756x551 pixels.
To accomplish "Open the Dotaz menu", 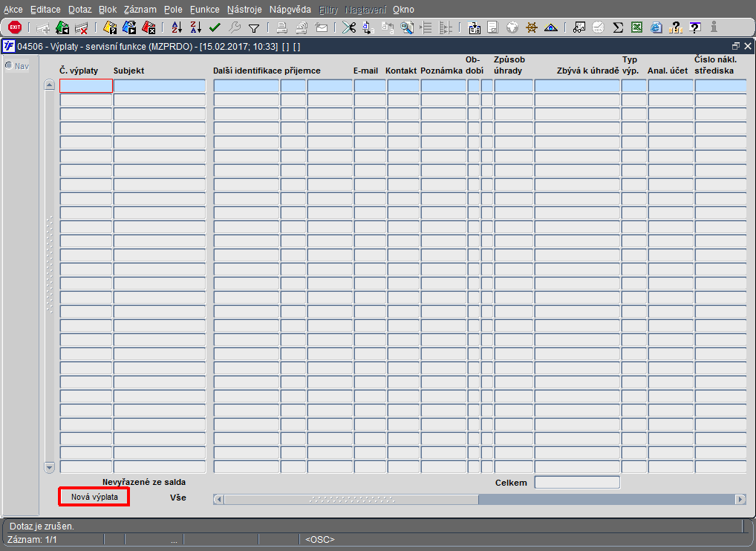I will pos(79,10).
